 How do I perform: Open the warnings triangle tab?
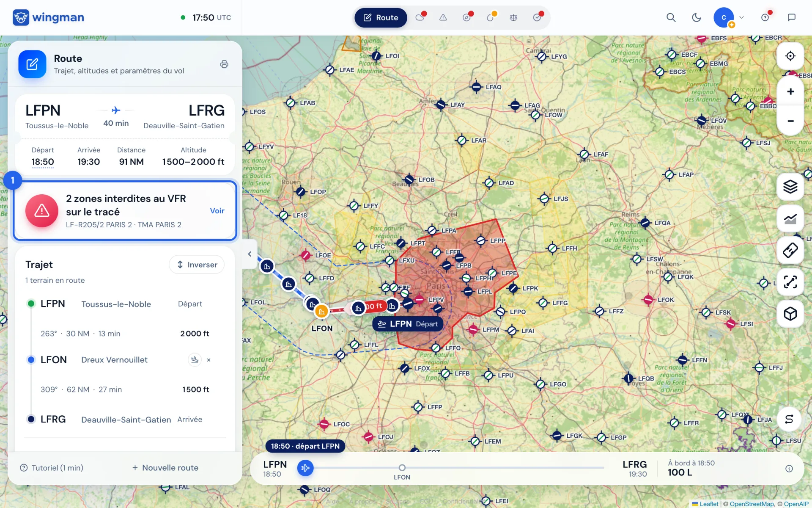point(443,17)
